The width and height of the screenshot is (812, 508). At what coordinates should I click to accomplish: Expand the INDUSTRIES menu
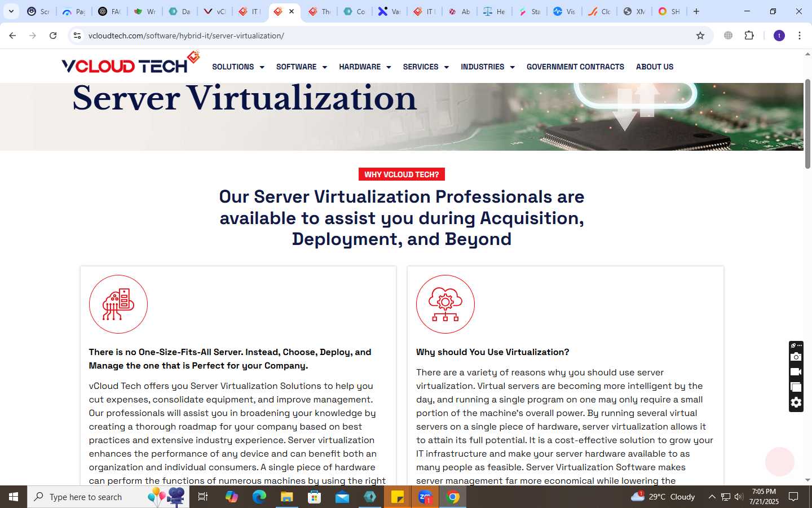[488, 67]
